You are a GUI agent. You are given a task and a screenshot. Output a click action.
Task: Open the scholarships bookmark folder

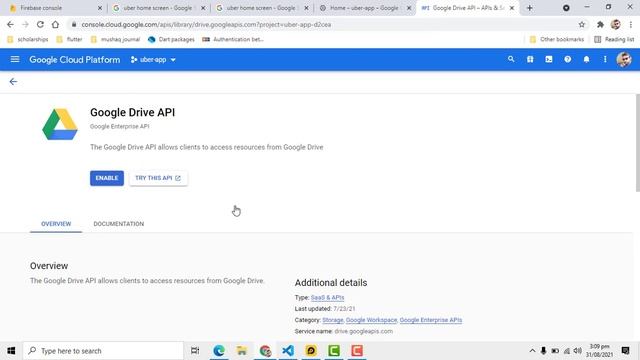pos(28,39)
